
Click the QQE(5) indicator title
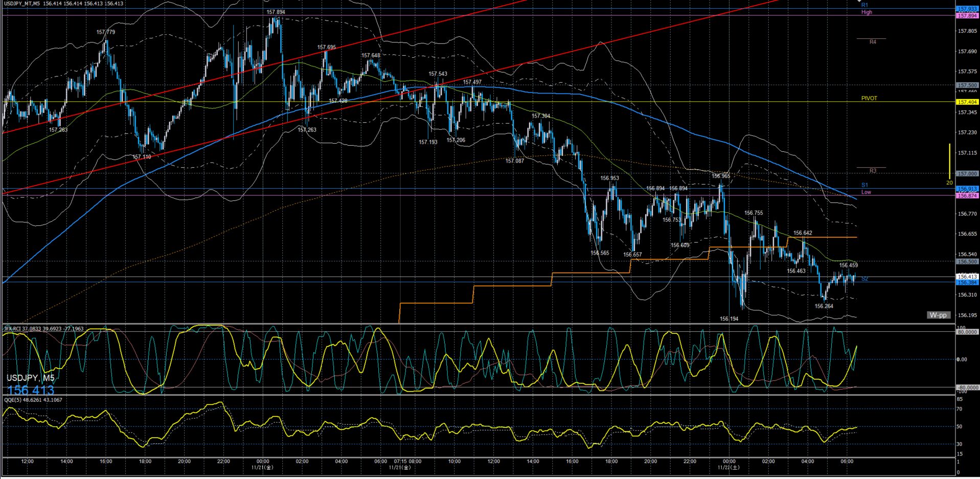click(33, 400)
